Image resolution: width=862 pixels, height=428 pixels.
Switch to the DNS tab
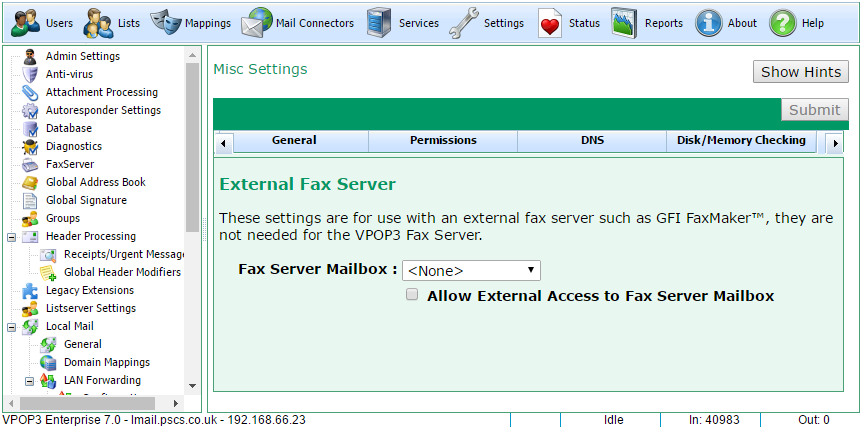click(x=592, y=141)
